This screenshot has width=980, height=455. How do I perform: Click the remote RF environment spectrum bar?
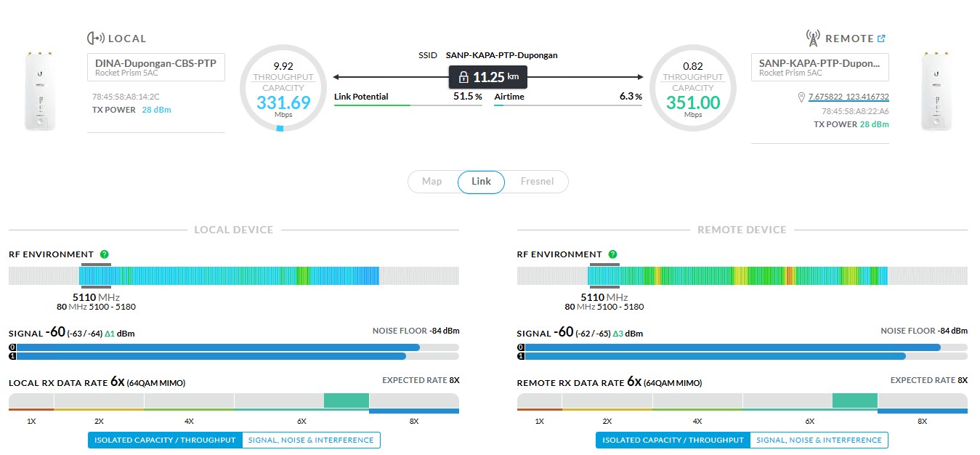tap(741, 275)
